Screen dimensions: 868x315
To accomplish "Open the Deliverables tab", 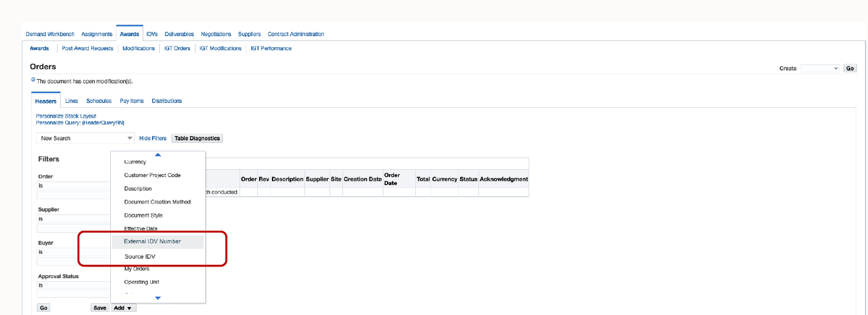I will coord(179,34).
